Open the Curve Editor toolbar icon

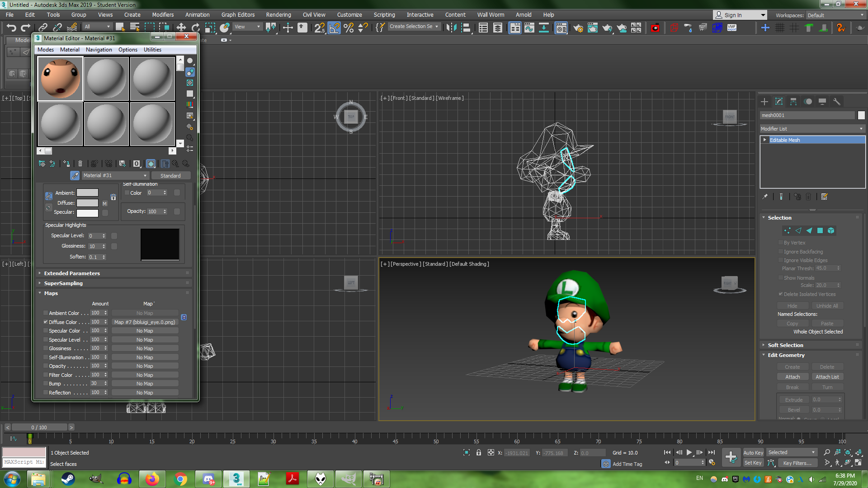point(529,28)
